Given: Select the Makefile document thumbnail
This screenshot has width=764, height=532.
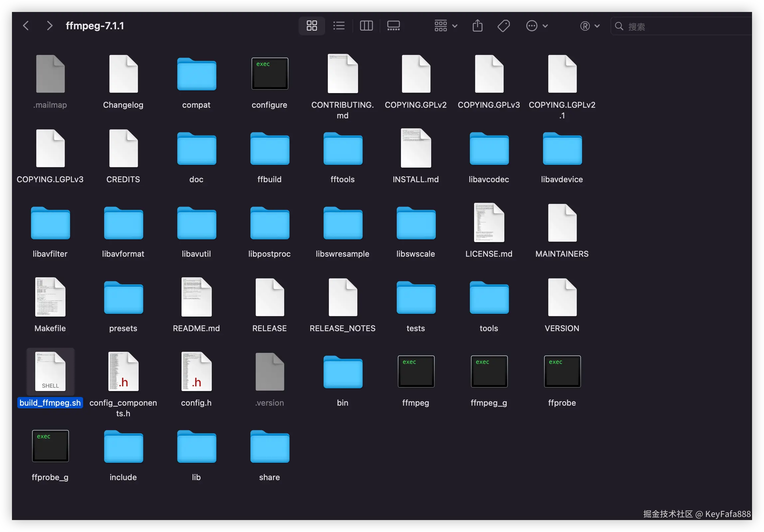Looking at the screenshot, I should click(50, 297).
